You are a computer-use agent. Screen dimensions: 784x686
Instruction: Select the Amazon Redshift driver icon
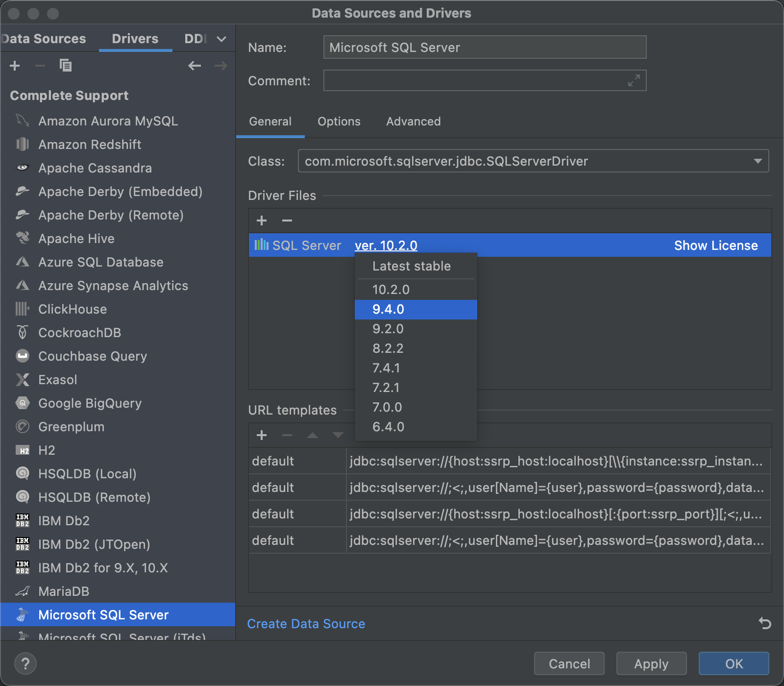pos(23,144)
